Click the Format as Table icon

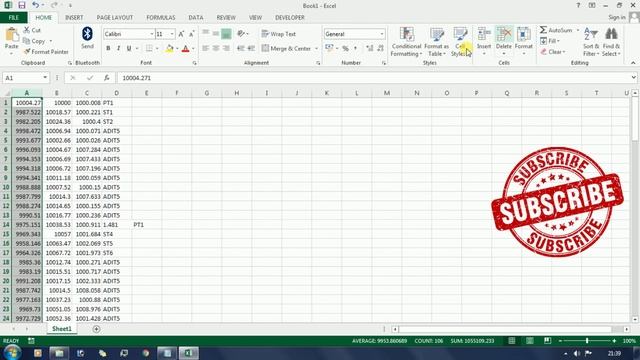click(436, 34)
